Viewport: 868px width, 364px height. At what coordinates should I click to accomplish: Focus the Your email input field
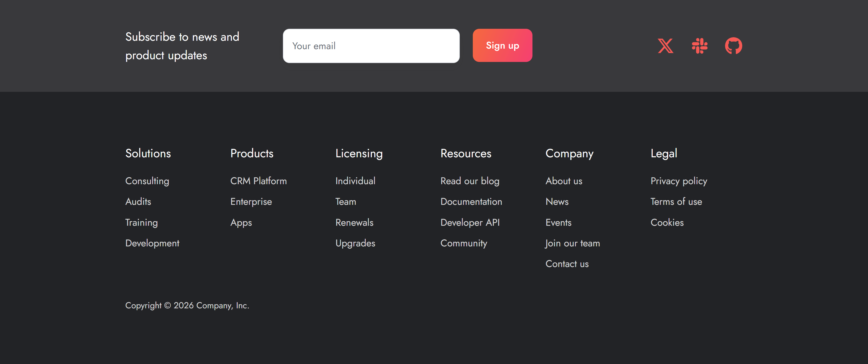[x=371, y=46]
